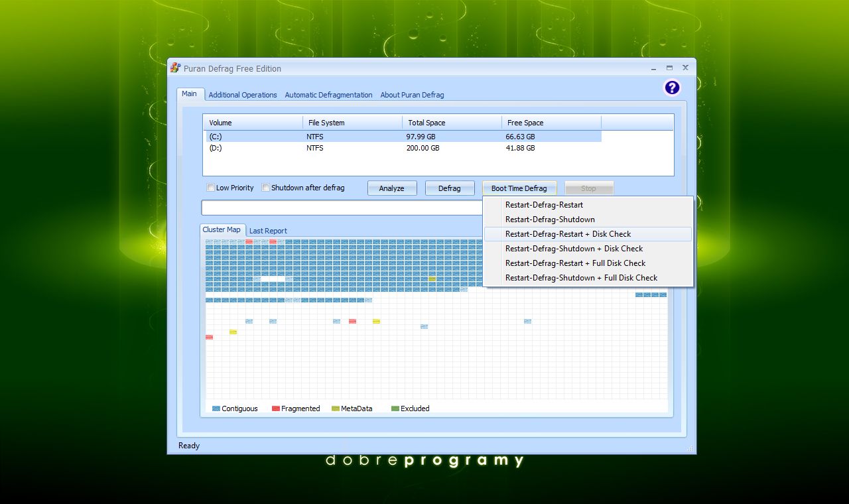Click the green Excluded legend swatch
The width and height of the screenshot is (849, 504).
[395, 409]
